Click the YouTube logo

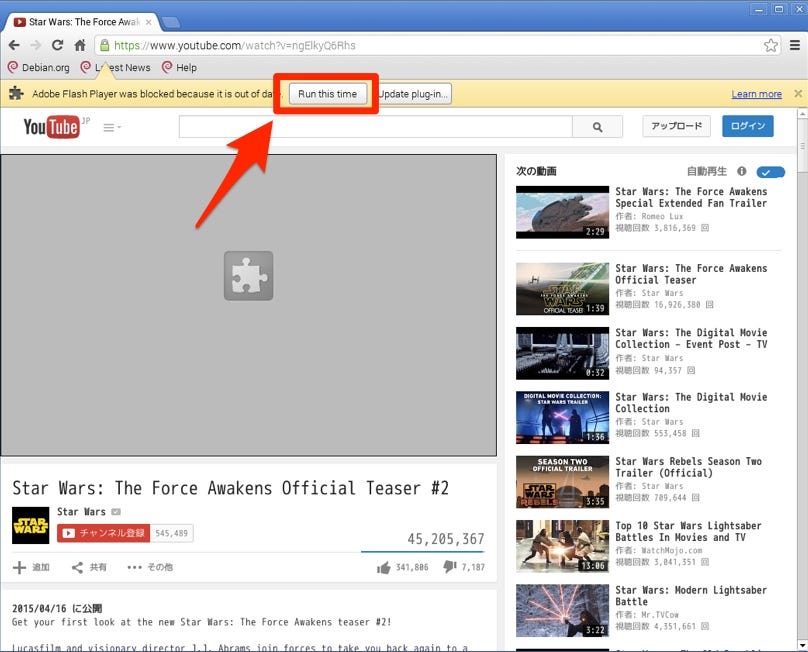[52, 126]
